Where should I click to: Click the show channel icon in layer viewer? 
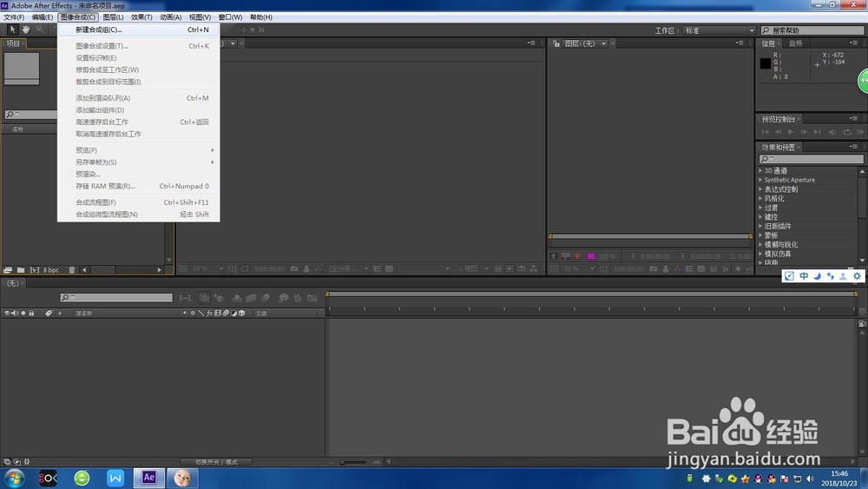(x=677, y=268)
